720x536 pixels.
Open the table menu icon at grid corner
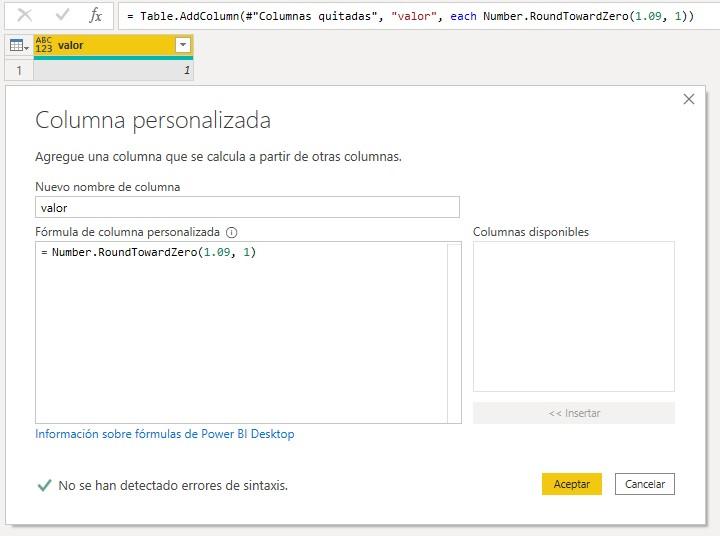(x=17, y=45)
